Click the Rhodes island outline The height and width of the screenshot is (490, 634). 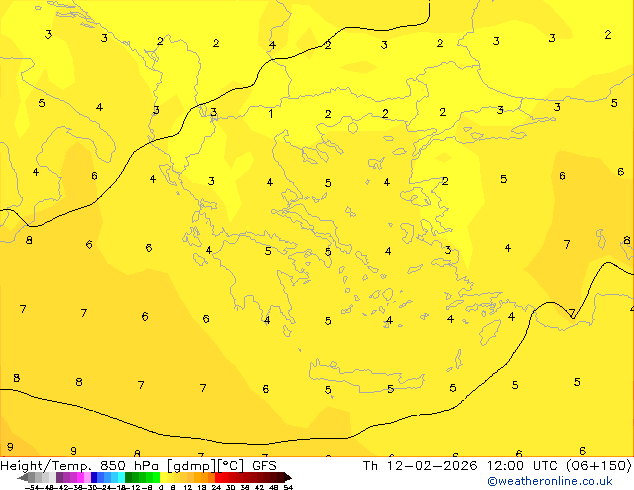pyautogui.click(x=490, y=332)
